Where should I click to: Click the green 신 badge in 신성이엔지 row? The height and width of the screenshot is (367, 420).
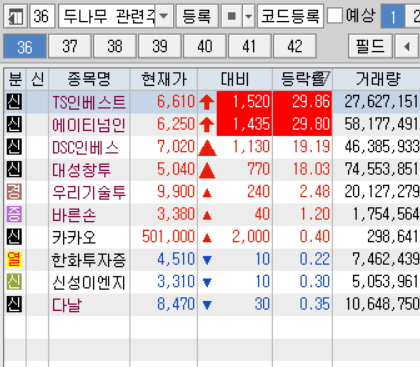point(14,282)
